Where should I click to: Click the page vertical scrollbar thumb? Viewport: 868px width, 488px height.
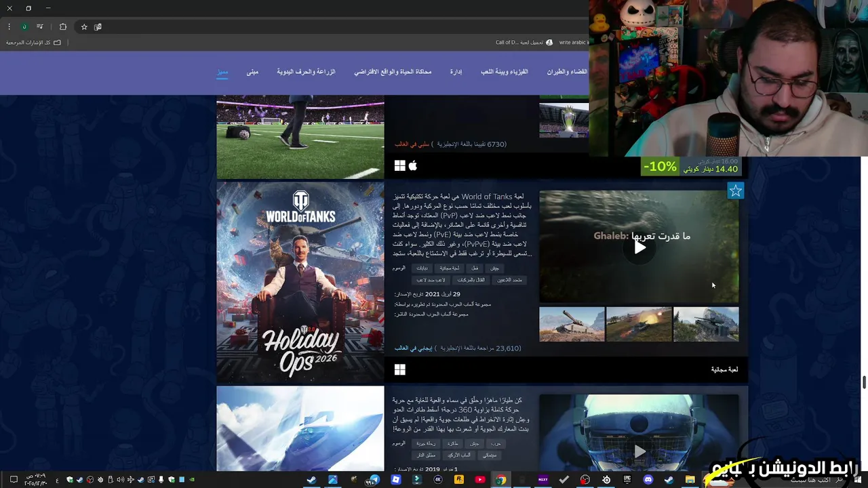click(864, 382)
